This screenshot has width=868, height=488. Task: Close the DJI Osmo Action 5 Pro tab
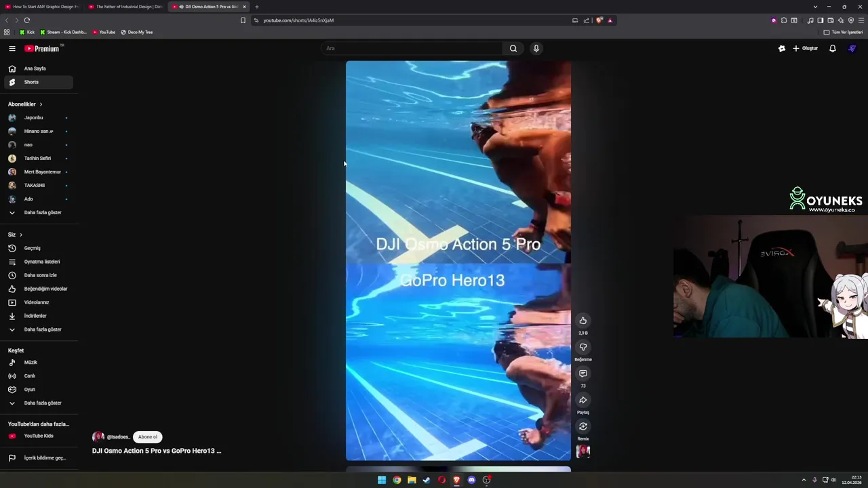tap(244, 7)
